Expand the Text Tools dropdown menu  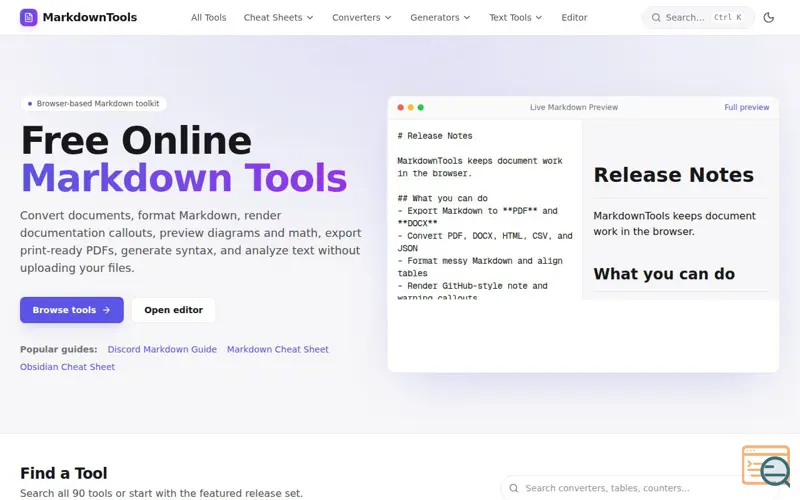pyautogui.click(x=515, y=17)
